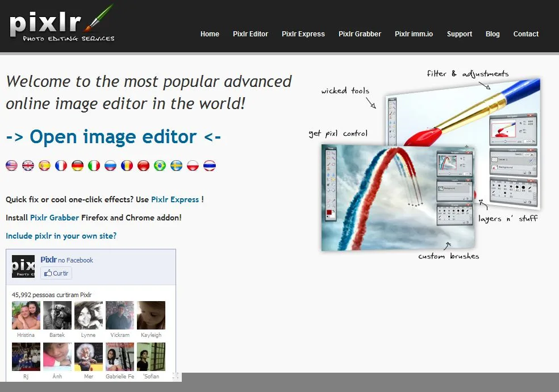
Task: Click the editor promo image with jet trails
Action: click(398, 198)
